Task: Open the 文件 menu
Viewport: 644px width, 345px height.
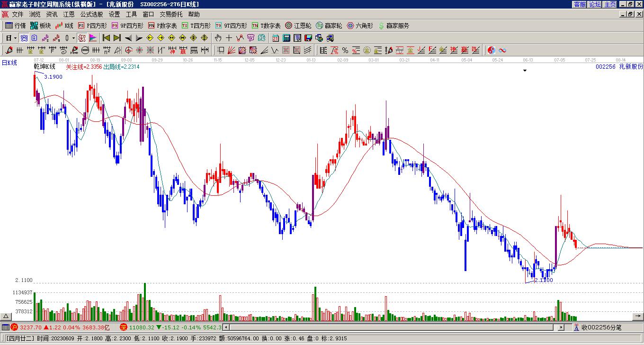Action: (x=18, y=15)
